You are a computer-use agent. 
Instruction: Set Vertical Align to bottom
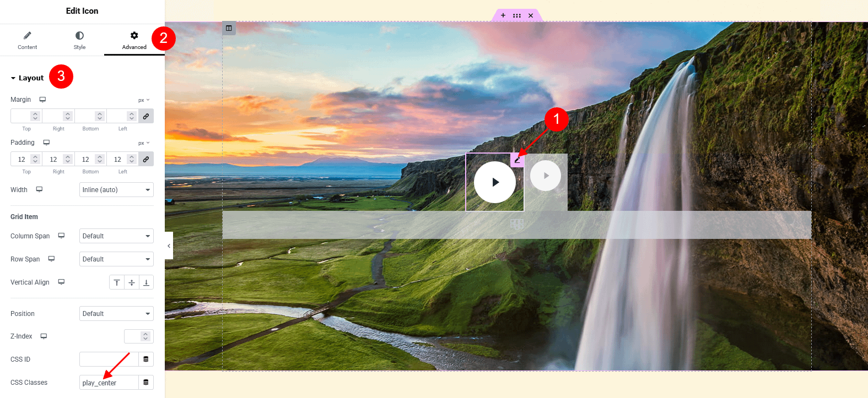[x=146, y=282]
